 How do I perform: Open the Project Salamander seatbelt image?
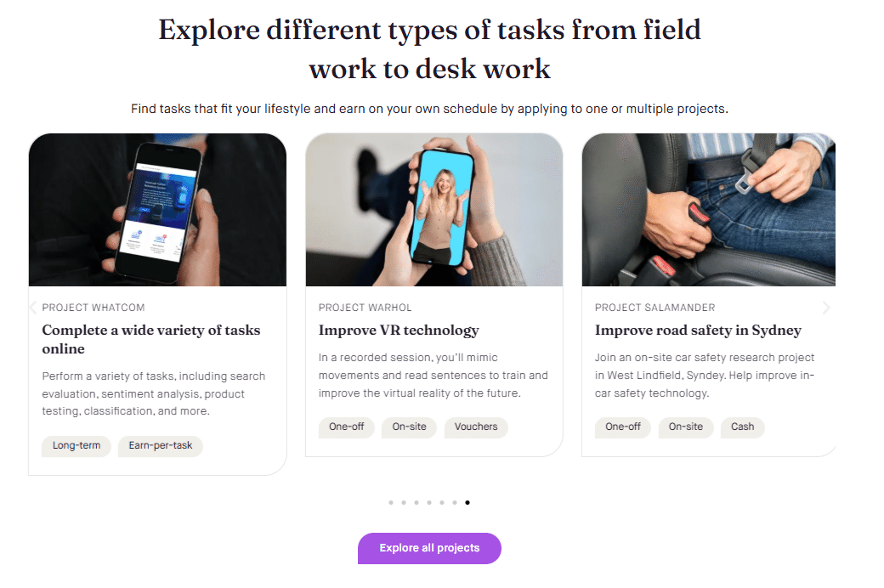tap(709, 210)
